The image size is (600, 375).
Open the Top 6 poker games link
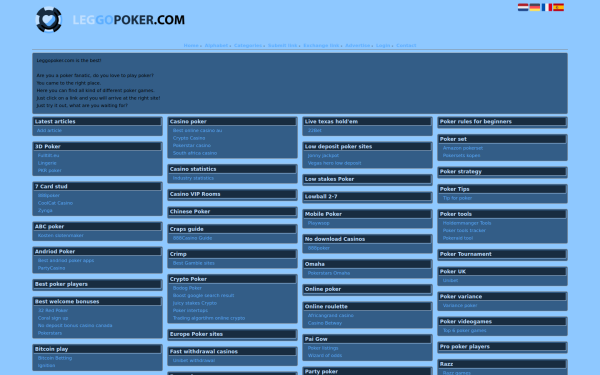[465, 331]
